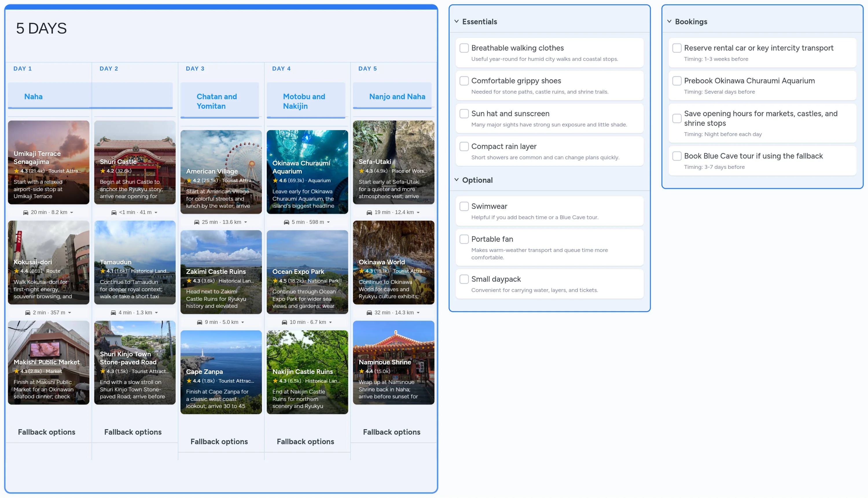This screenshot has width=868, height=498.
Task: Click car icon beside 20 min · 8.2 km
Action: [x=26, y=212]
